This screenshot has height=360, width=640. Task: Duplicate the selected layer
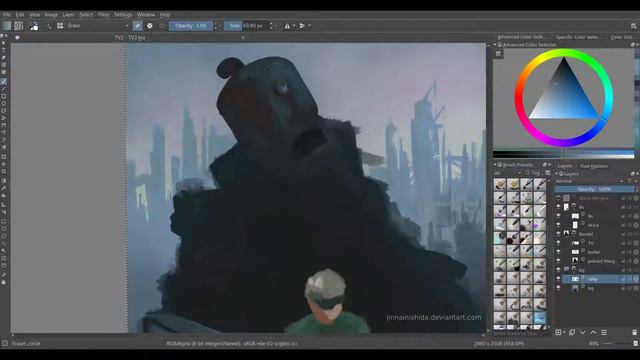click(x=572, y=332)
